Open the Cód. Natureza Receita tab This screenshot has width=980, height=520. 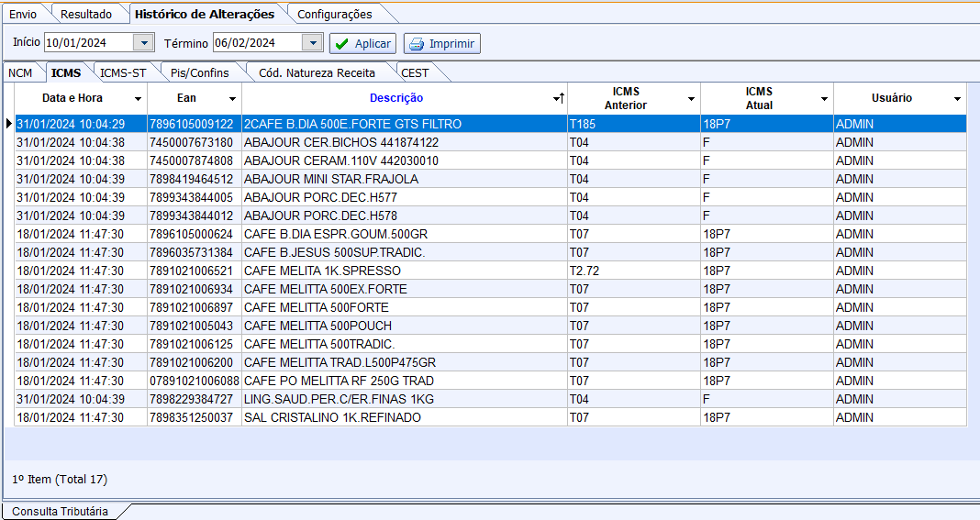click(317, 72)
